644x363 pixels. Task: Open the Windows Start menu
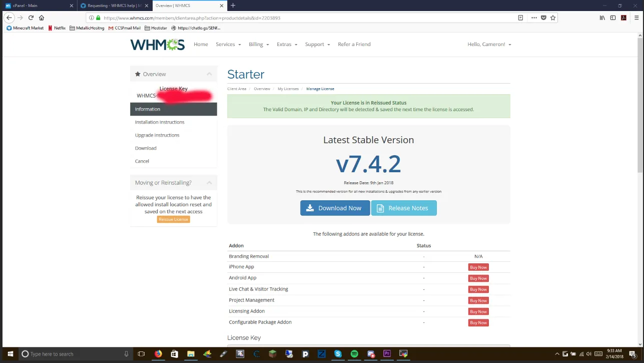(x=10, y=354)
